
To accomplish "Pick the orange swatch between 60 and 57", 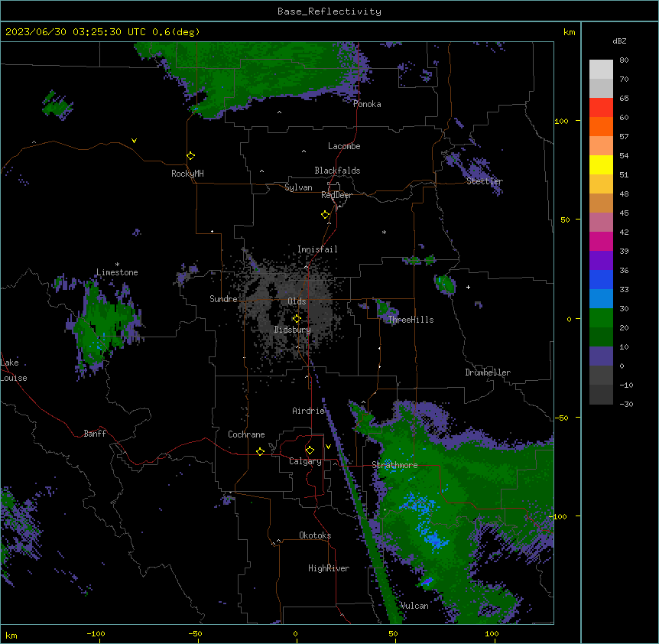I will [601, 126].
